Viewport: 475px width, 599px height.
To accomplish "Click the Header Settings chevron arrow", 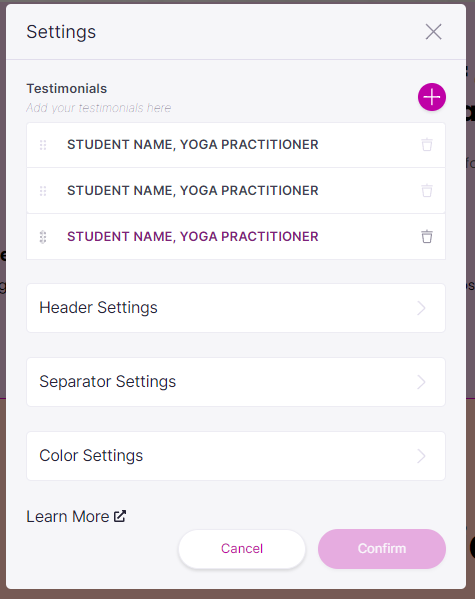I will 421,308.
